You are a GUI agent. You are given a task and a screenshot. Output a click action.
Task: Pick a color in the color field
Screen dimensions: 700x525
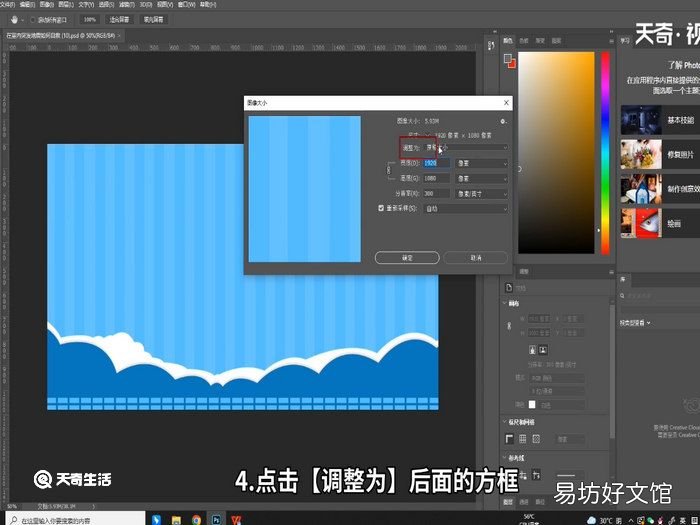[x=556, y=153]
